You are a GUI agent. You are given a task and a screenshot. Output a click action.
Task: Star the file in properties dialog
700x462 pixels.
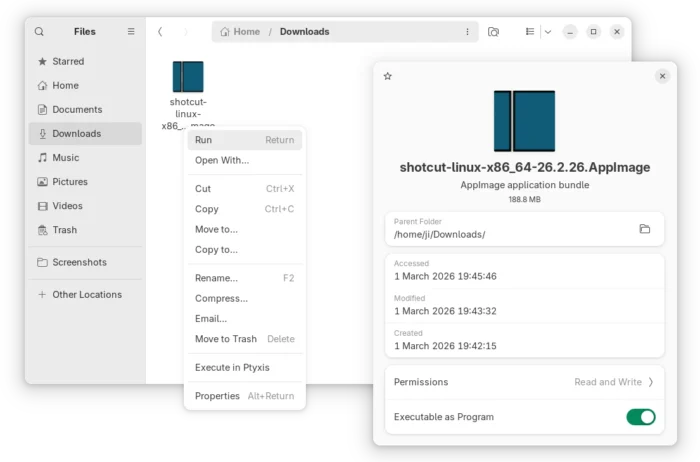pyautogui.click(x=388, y=76)
